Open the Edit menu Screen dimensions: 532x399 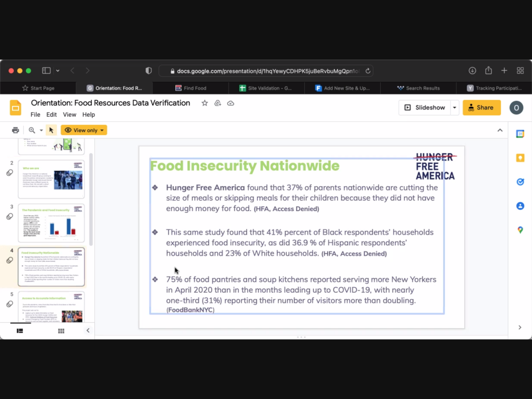tap(52, 115)
